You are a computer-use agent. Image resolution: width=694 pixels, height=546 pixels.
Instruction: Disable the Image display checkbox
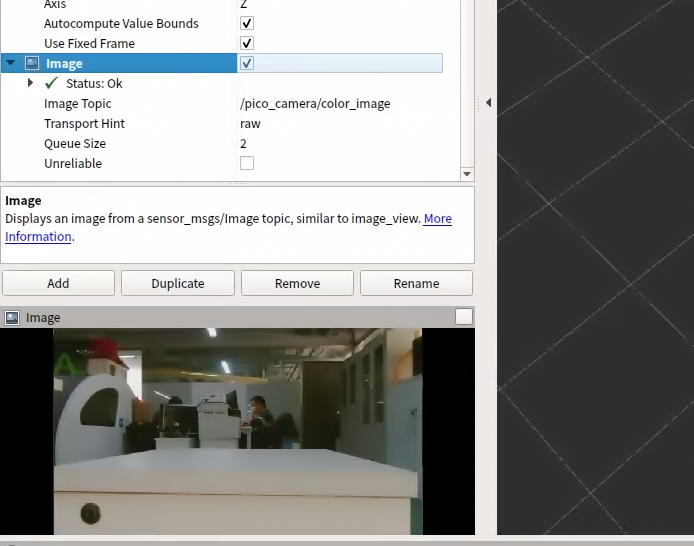click(247, 63)
